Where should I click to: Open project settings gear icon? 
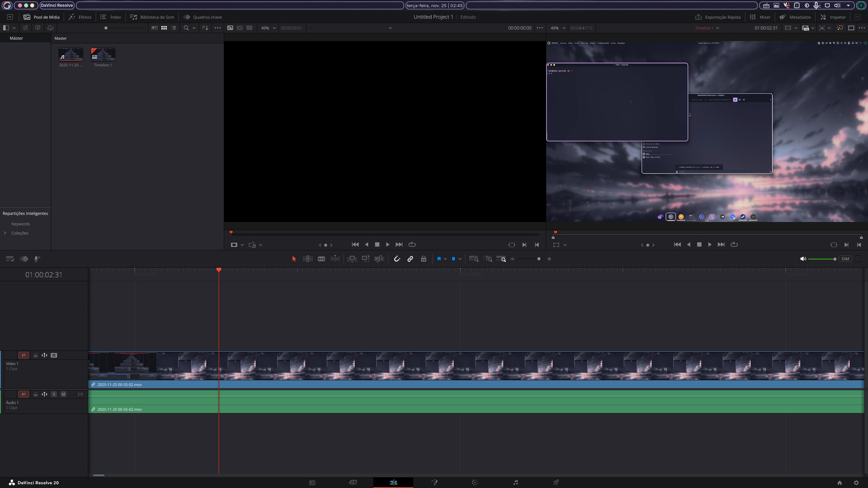tap(856, 483)
